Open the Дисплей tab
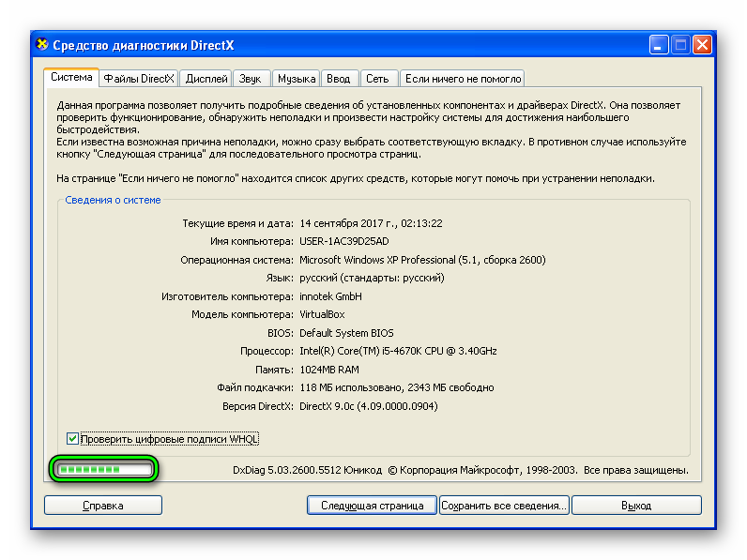Screen dimensions: 747x560 click(x=206, y=79)
